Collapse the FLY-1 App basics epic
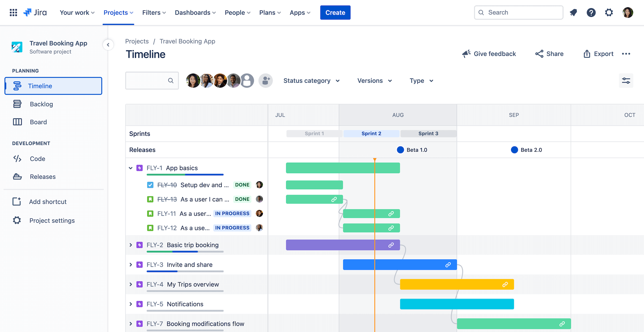644x332 pixels. [x=131, y=168]
